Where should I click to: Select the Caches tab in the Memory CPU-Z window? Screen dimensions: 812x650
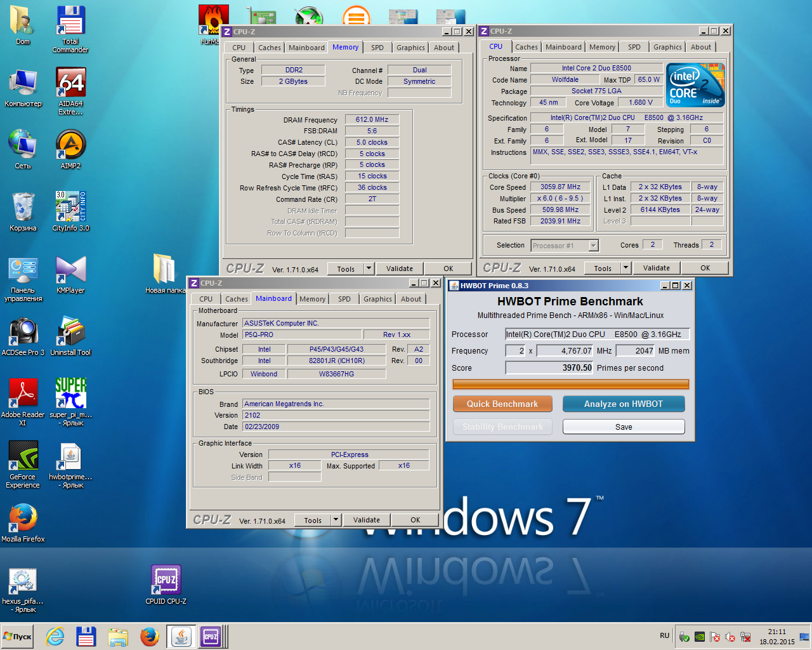[x=269, y=48]
